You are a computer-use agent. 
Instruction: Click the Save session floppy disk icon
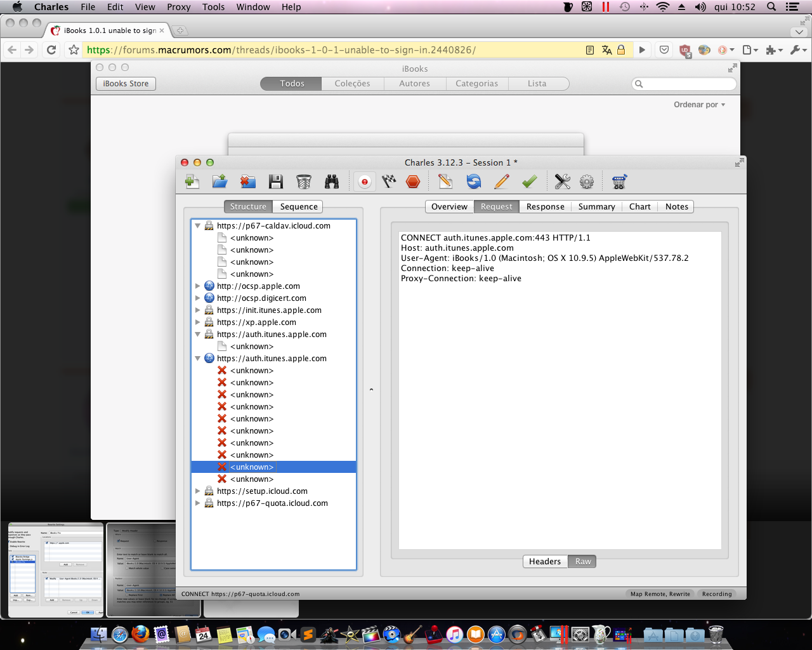click(275, 182)
